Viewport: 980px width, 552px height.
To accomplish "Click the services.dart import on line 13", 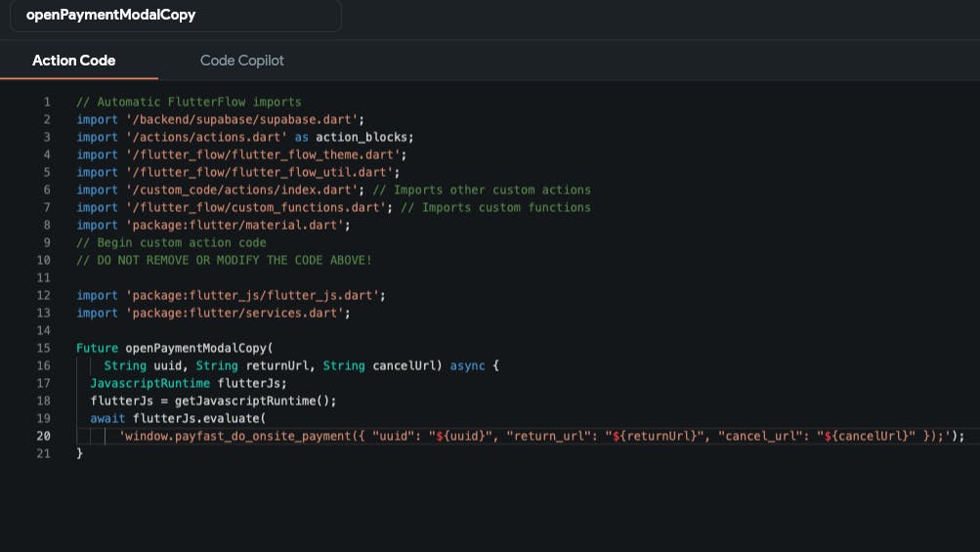I will (234, 313).
